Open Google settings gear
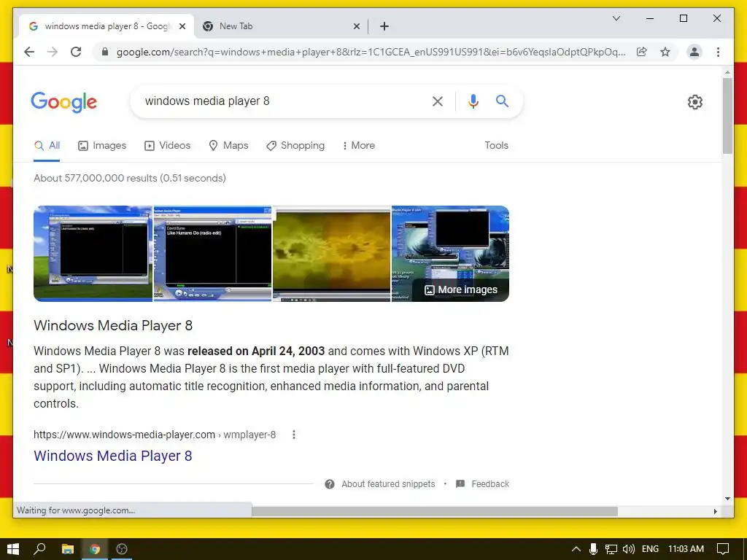This screenshot has width=747, height=560. click(x=695, y=102)
